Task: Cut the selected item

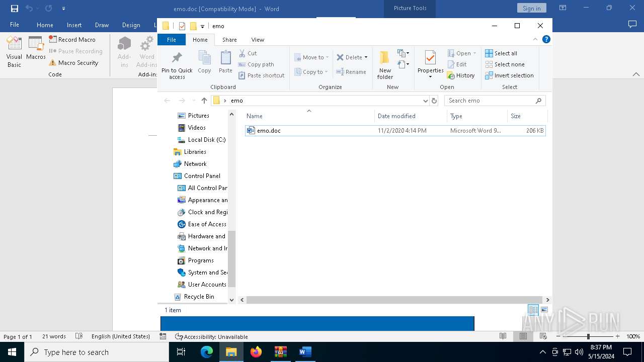Action: tap(248, 53)
